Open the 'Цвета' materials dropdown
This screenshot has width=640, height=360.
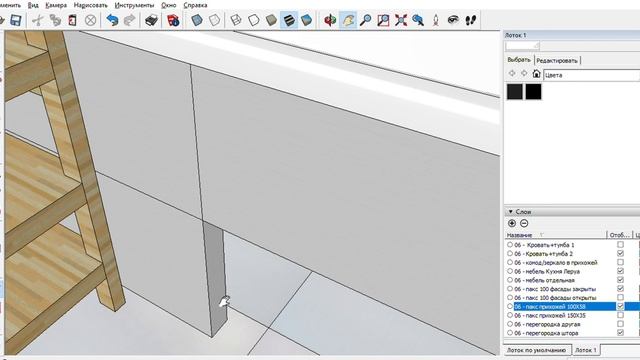592,75
